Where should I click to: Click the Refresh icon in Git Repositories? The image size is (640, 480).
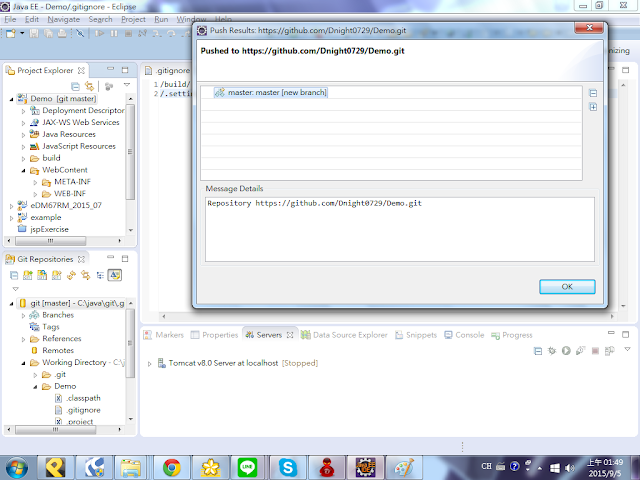pyautogui.click(x=71, y=276)
